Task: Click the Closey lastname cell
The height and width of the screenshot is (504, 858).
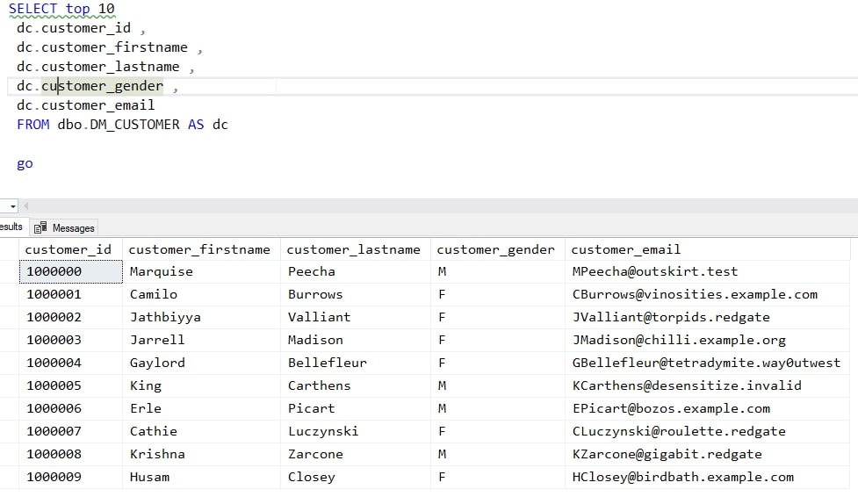Action: [x=356, y=477]
